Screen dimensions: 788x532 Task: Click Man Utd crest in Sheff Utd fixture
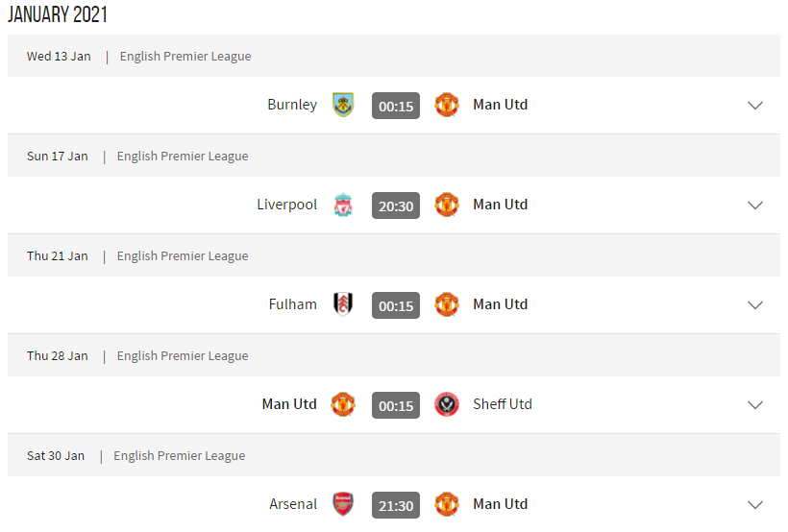pos(343,404)
